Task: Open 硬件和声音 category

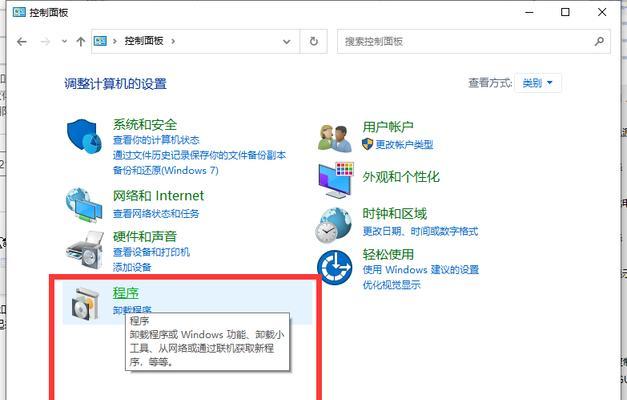Action: click(144, 236)
